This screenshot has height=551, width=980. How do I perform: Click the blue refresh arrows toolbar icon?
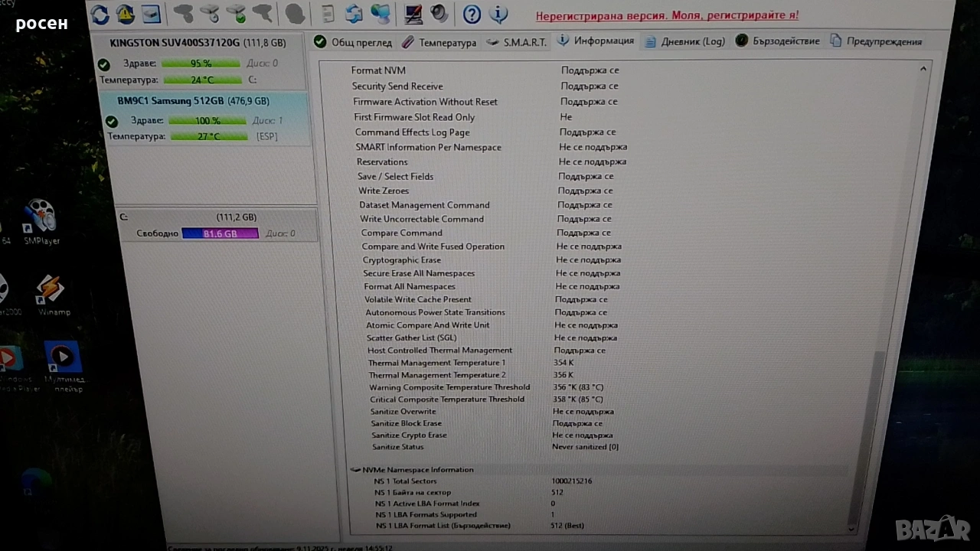[100, 14]
